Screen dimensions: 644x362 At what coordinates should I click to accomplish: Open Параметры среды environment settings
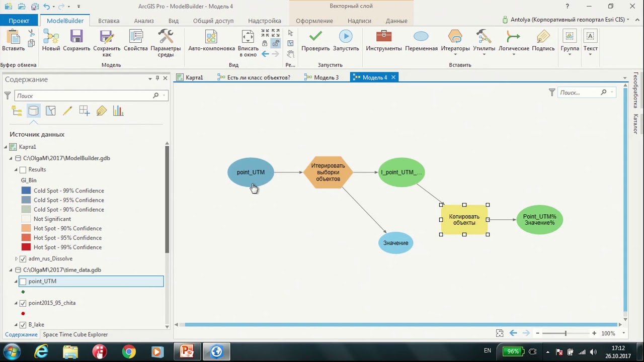click(166, 43)
